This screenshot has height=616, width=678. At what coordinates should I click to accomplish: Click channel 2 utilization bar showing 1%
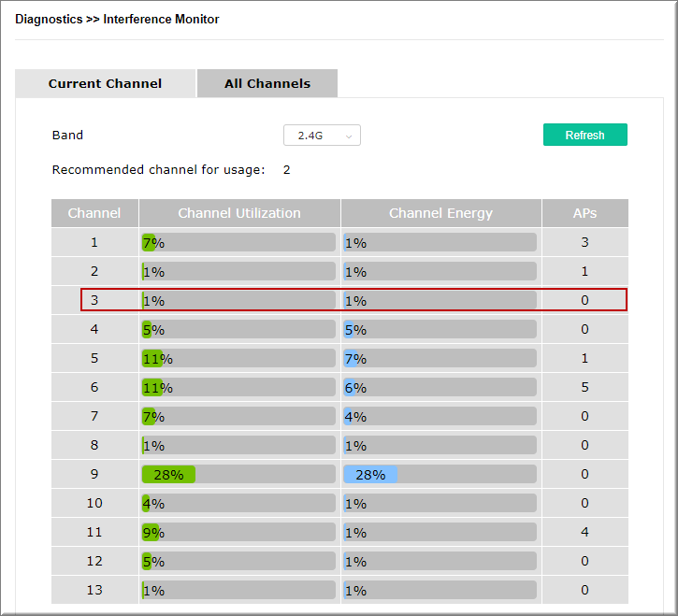pyautogui.click(x=238, y=271)
